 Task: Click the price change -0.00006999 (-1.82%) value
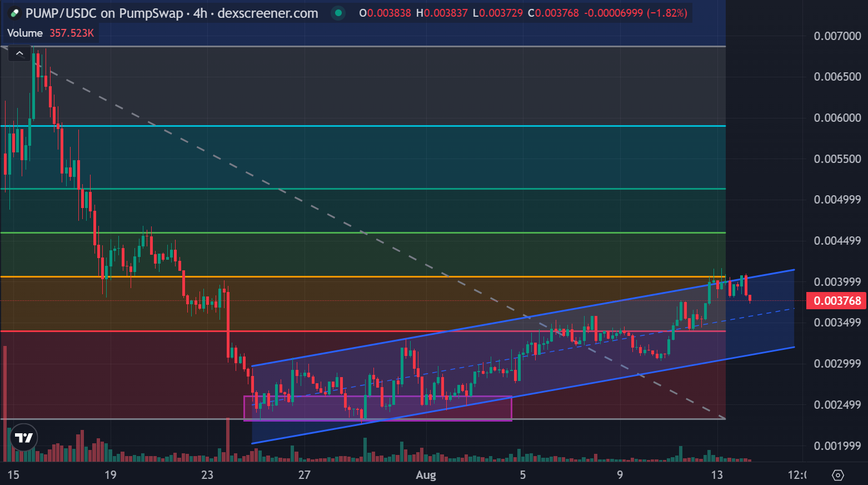[636, 13]
